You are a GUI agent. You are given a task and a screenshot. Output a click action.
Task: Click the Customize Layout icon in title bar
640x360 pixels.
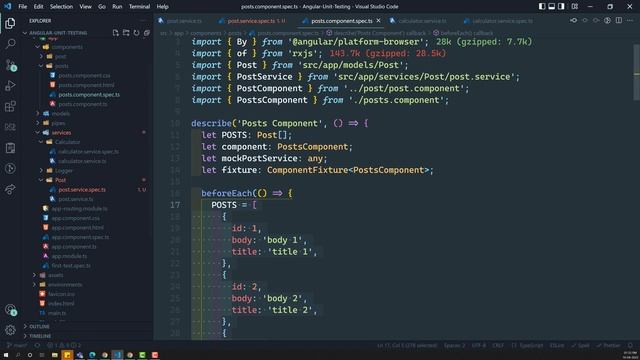click(575, 7)
